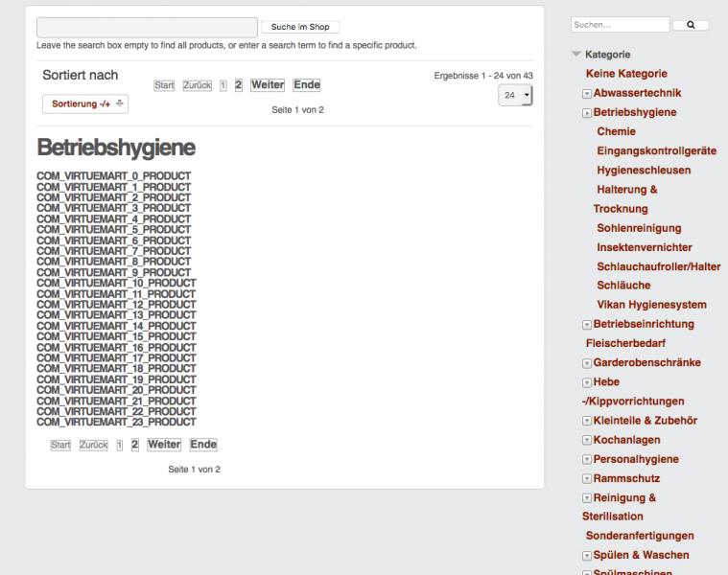Expand the Kochanlagen category arrow
Screen dimensions: 728x575
587,440
